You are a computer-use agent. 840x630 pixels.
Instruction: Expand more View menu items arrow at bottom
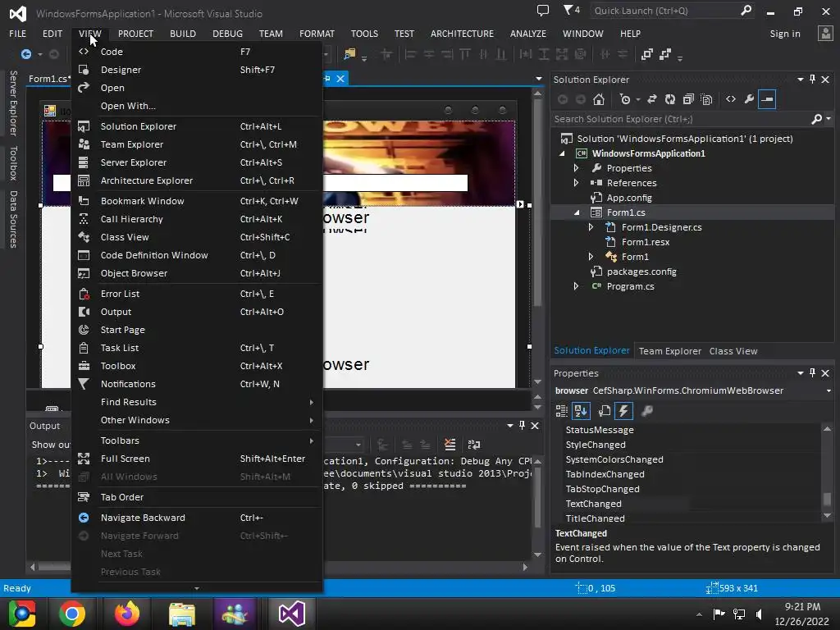[x=197, y=588]
